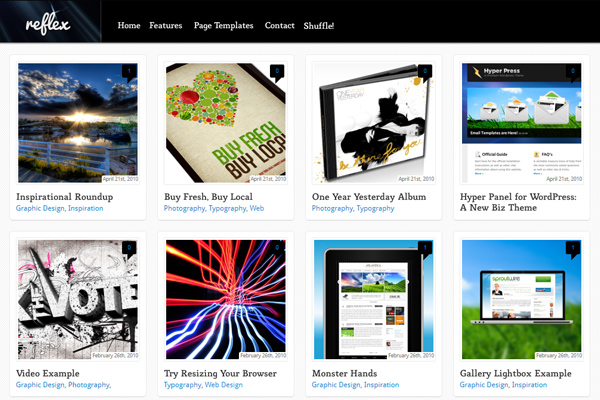The image size is (600, 400).
Task: Open the Features menu
Action: point(166,26)
